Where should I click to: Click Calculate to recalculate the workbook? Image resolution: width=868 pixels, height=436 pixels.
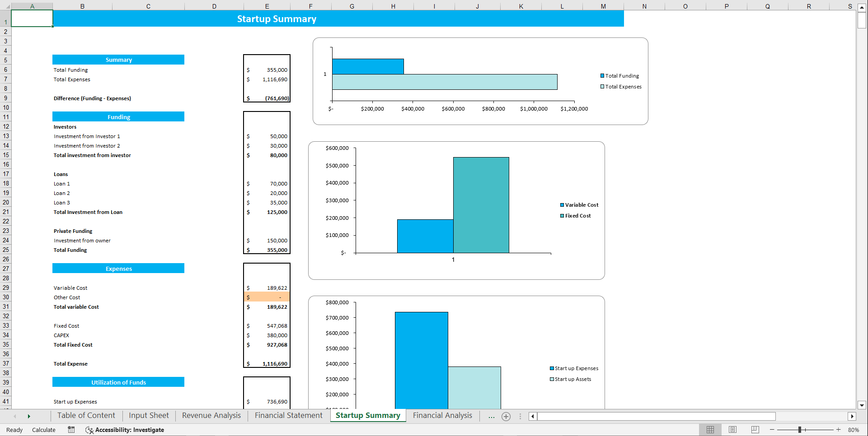click(43, 430)
